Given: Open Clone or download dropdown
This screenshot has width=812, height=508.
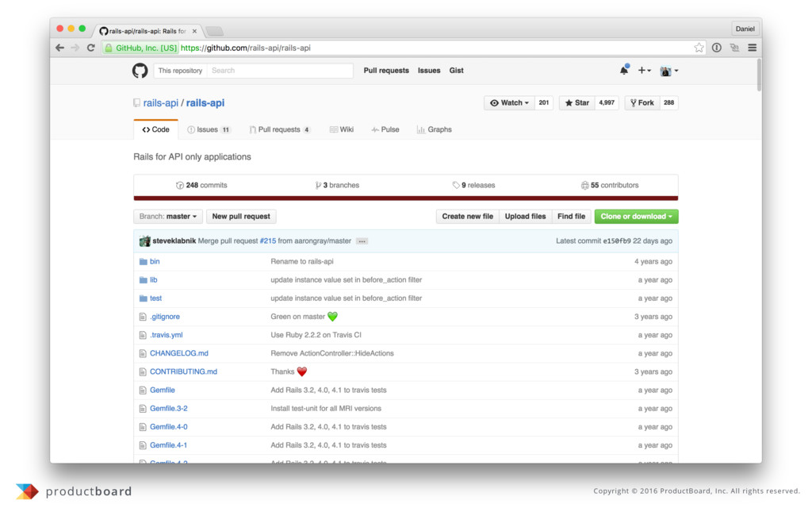Looking at the screenshot, I should tap(637, 216).
